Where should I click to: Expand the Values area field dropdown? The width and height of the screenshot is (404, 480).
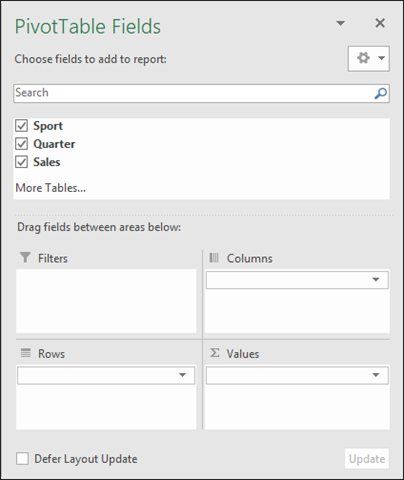tap(376, 375)
